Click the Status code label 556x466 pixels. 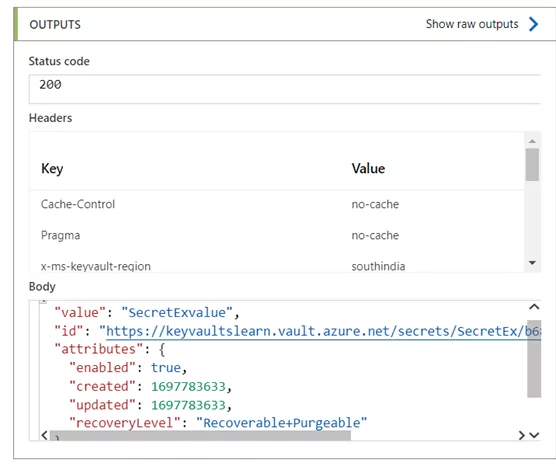[59, 61]
